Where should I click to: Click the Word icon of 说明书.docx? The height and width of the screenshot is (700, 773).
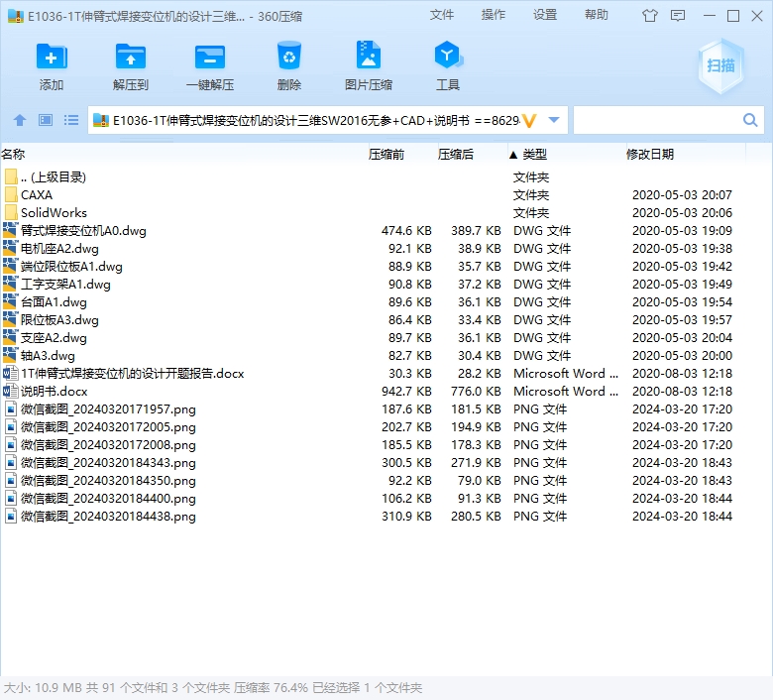[x=10, y=391]
